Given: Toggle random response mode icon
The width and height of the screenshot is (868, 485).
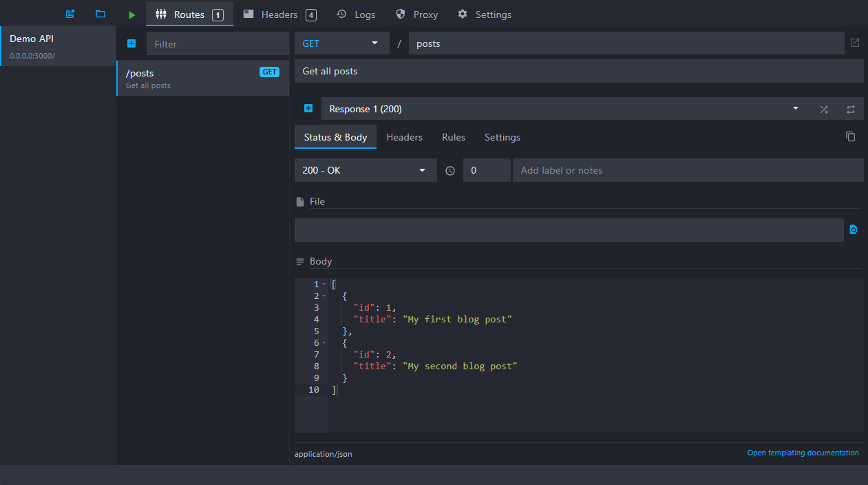Looking at the screenshot, I should pos(824,109).
